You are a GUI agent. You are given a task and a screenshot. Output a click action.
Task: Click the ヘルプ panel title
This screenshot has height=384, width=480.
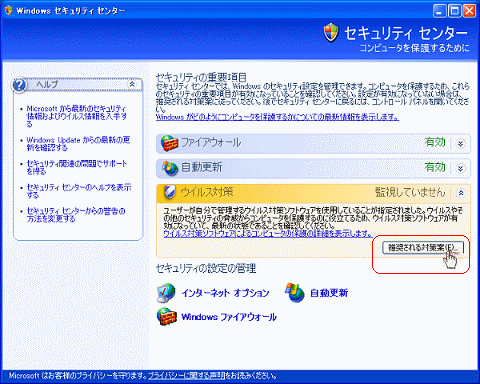pos(47,84)
